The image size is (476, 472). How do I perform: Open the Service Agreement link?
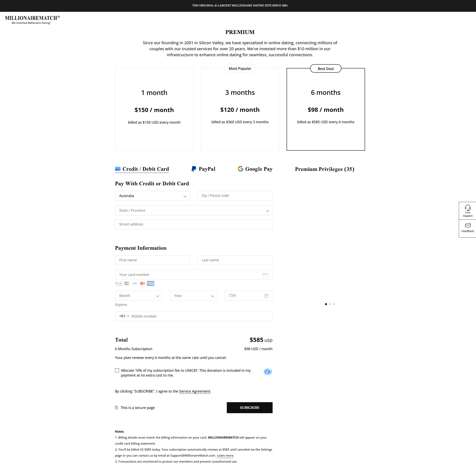point(195,391)
